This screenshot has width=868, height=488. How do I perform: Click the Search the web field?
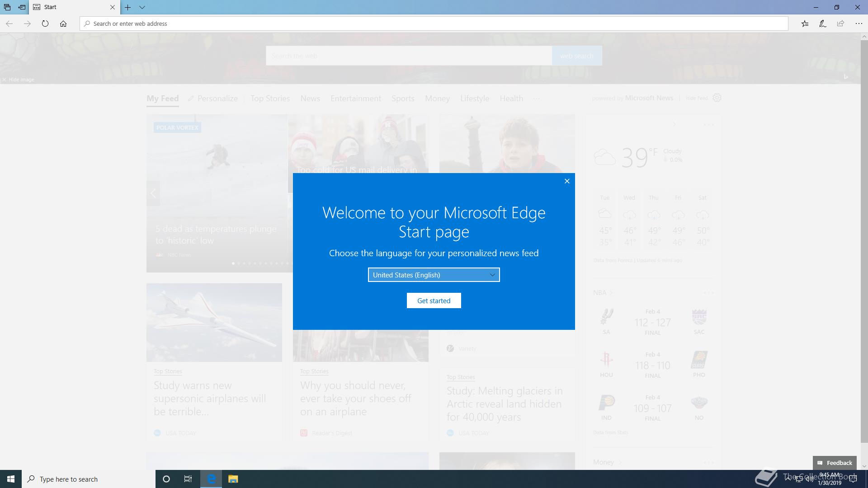(x=409, y=56)
